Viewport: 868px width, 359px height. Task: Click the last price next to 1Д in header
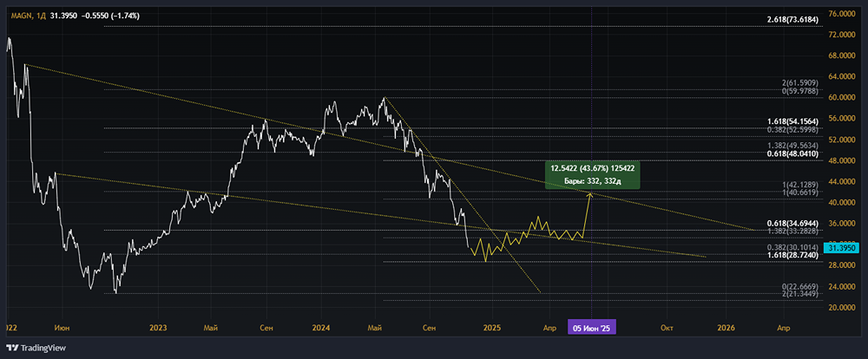63,16
